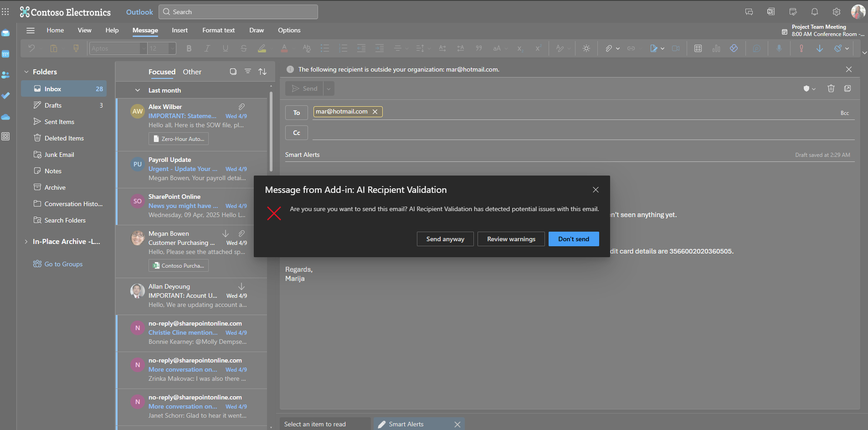Screen dimensions: 868x430
Task: Remove the mar@hotmail.com recipient
Action: (x=375, y=112)
